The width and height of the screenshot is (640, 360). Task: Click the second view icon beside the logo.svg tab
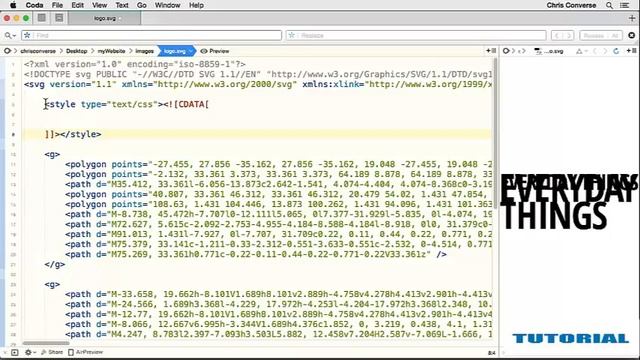[59, 18]
